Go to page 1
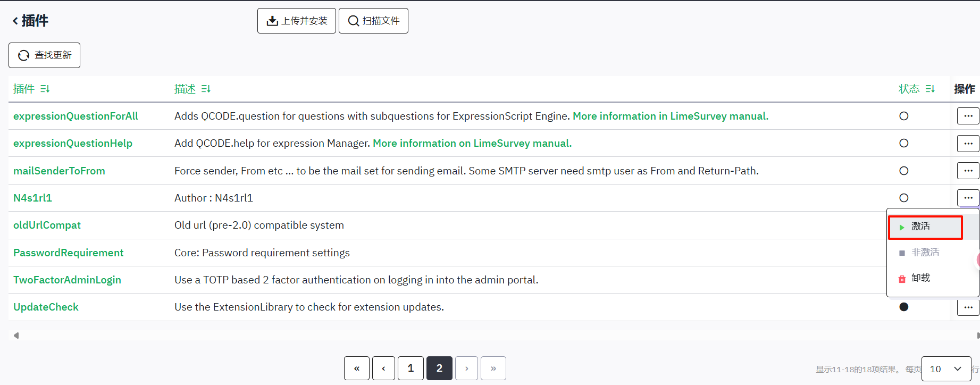The image size is (980, 385). pyautogui.click(x=411, y=368)
